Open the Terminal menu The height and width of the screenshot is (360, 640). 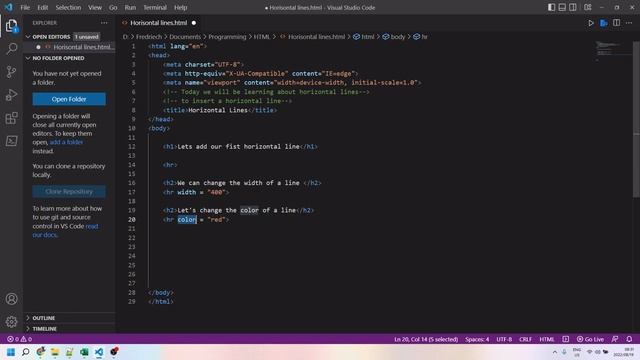coord(155,7)
